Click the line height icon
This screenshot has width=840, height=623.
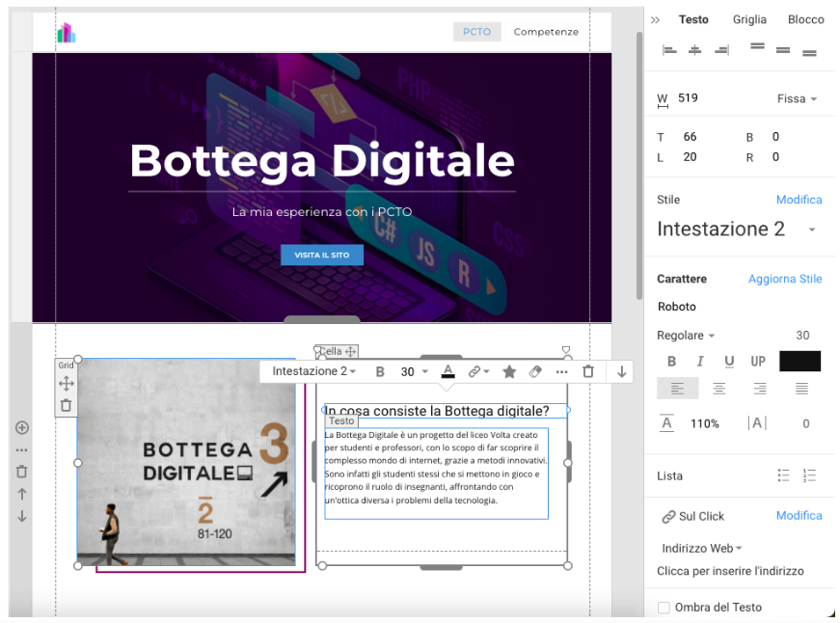(x=666, y=423)
